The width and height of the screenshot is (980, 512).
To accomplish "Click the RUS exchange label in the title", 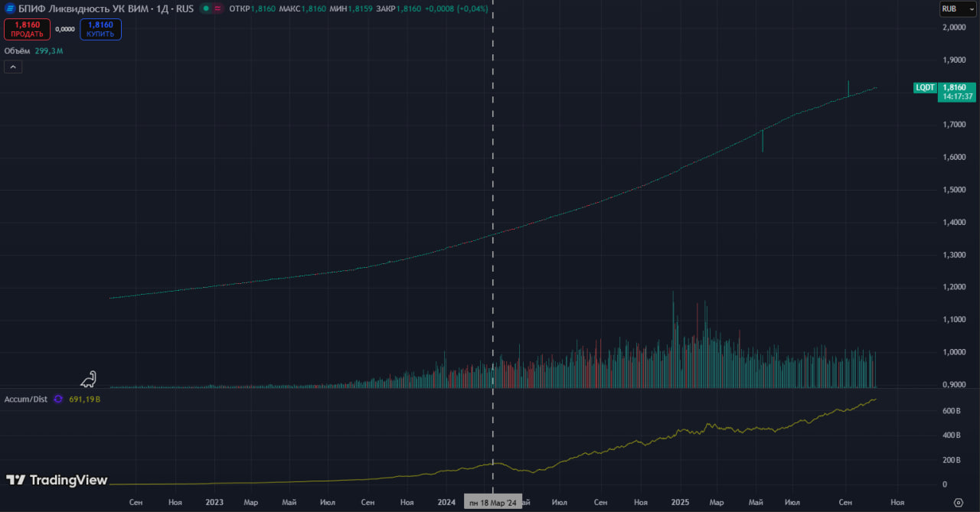I will (x=185, y=8).
